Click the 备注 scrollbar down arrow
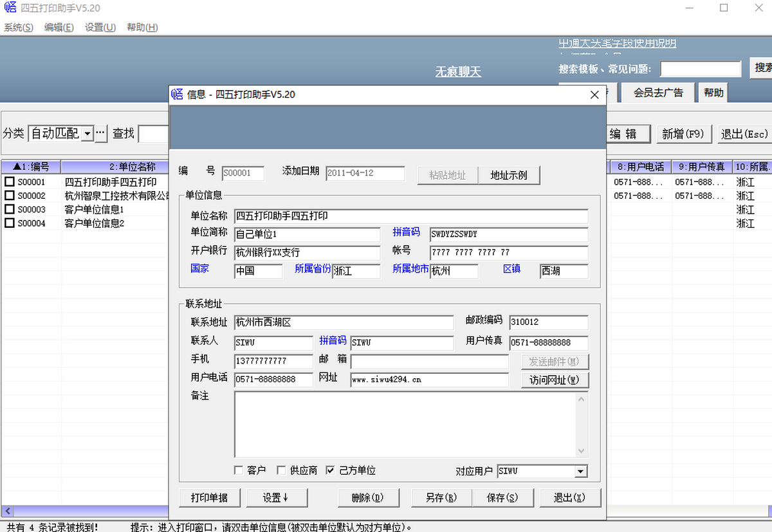 click(582, 451)
